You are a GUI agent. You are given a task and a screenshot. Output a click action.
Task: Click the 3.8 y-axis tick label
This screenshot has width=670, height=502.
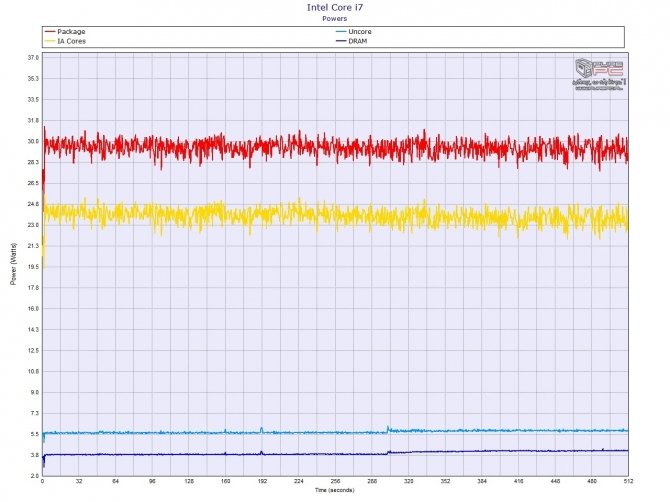tap(35, 455)
